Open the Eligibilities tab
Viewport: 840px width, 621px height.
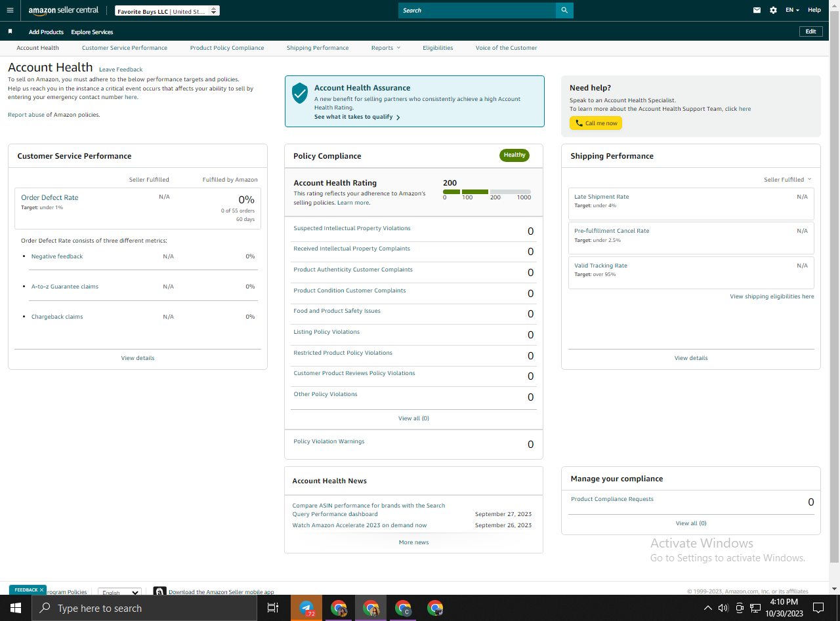(x=438, y=48)
